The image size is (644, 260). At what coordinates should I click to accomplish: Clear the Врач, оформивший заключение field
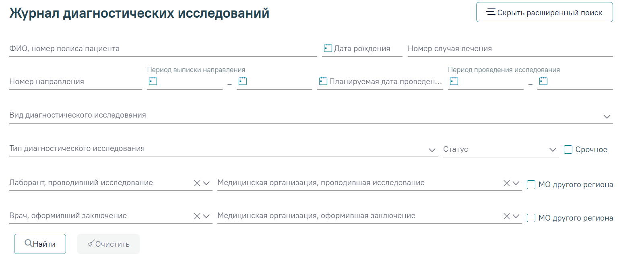pyautogui.click(x=197, y=216)
